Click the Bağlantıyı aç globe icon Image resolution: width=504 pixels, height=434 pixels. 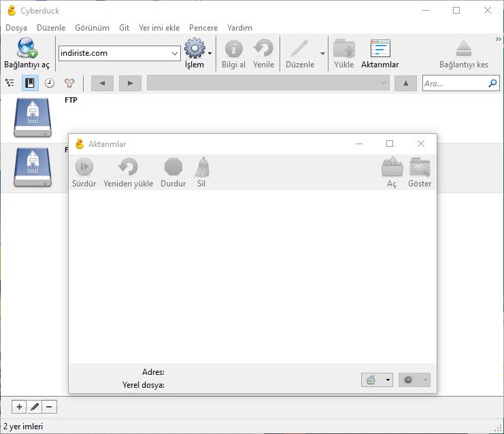pyautogui.click(x=27, y=47)
